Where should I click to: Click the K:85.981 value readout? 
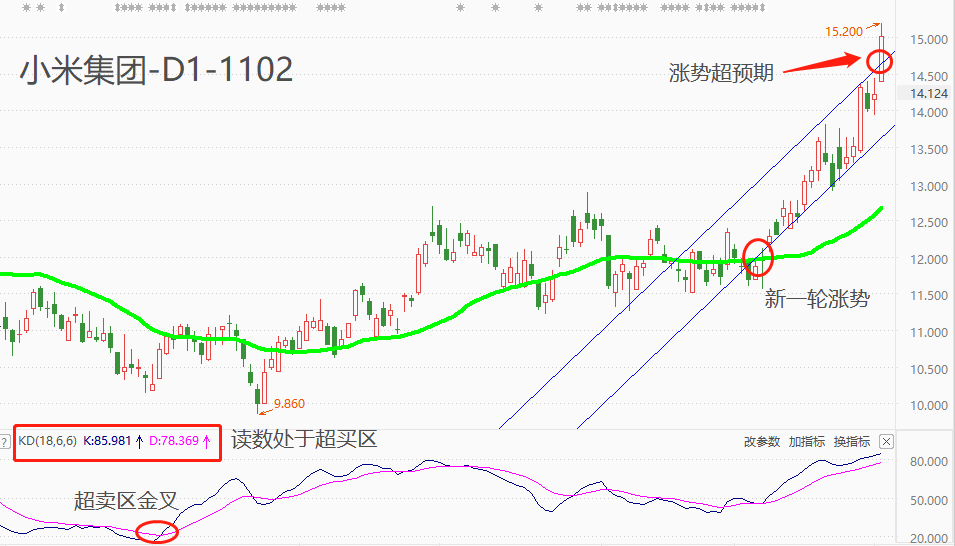[107, 441]
